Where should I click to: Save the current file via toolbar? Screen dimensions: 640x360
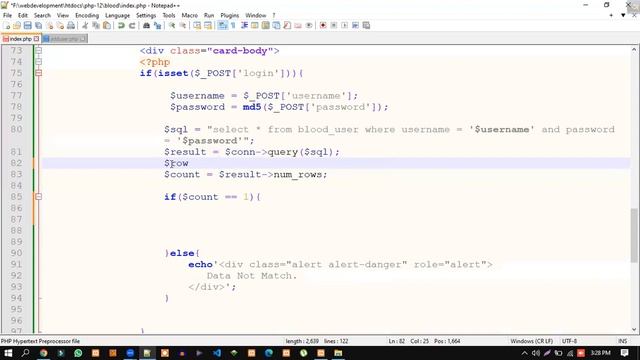[27, 26]
